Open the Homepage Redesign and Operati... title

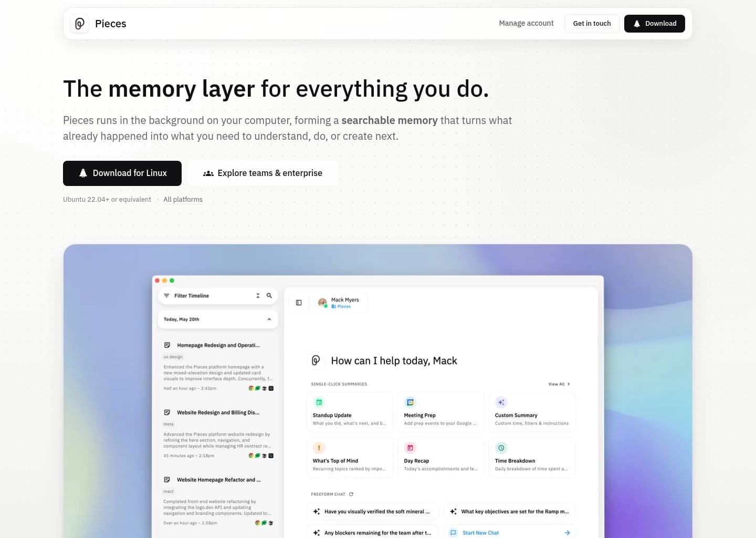click(218, 345)
